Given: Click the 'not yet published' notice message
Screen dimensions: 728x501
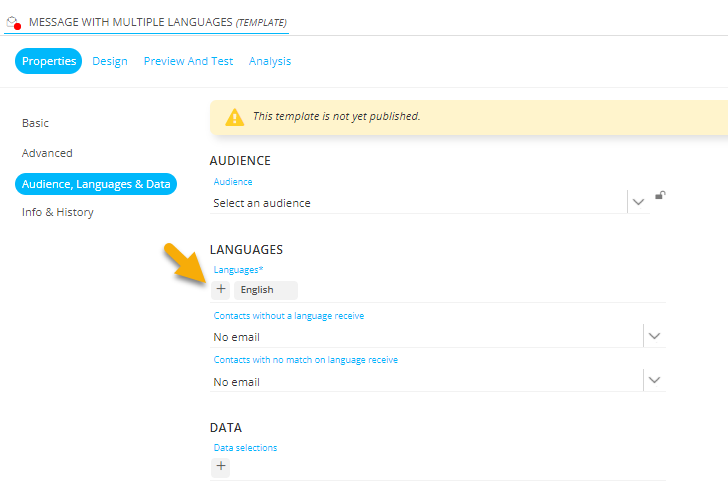Looking at the screenshot, I should (x=336, y=116).
